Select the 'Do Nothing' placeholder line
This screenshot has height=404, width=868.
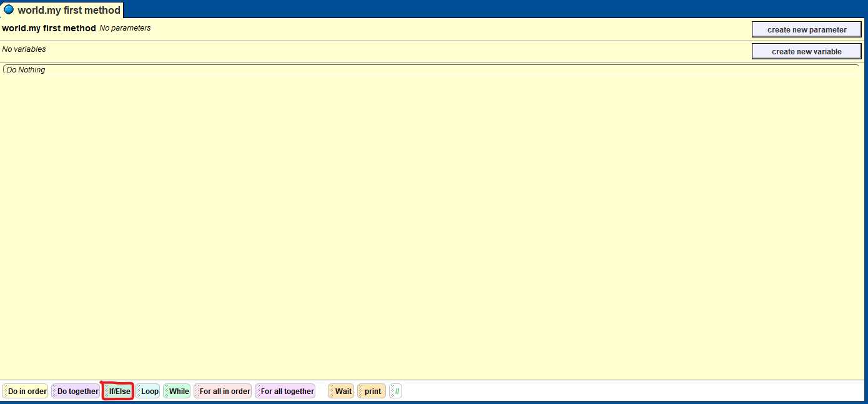(26, 70)
